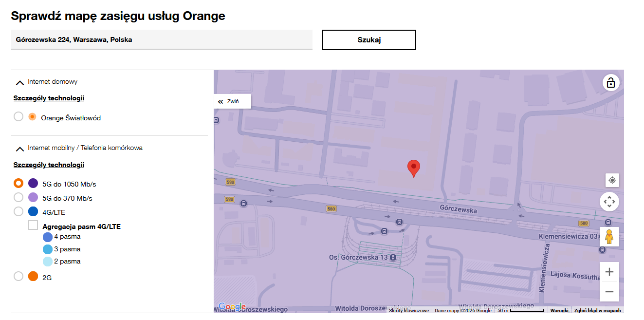
Task: Click the red location pin marker
Action: [x=414, y=169]
